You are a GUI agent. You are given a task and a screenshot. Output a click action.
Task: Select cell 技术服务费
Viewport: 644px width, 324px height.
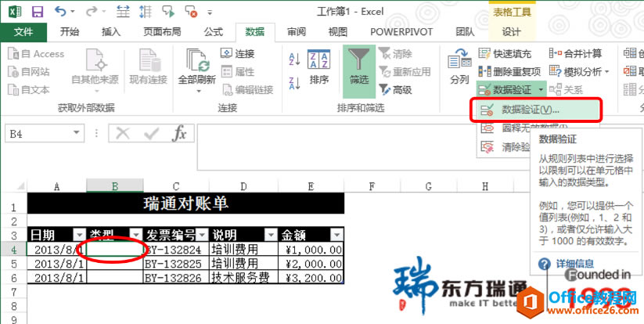click(243, 278)
